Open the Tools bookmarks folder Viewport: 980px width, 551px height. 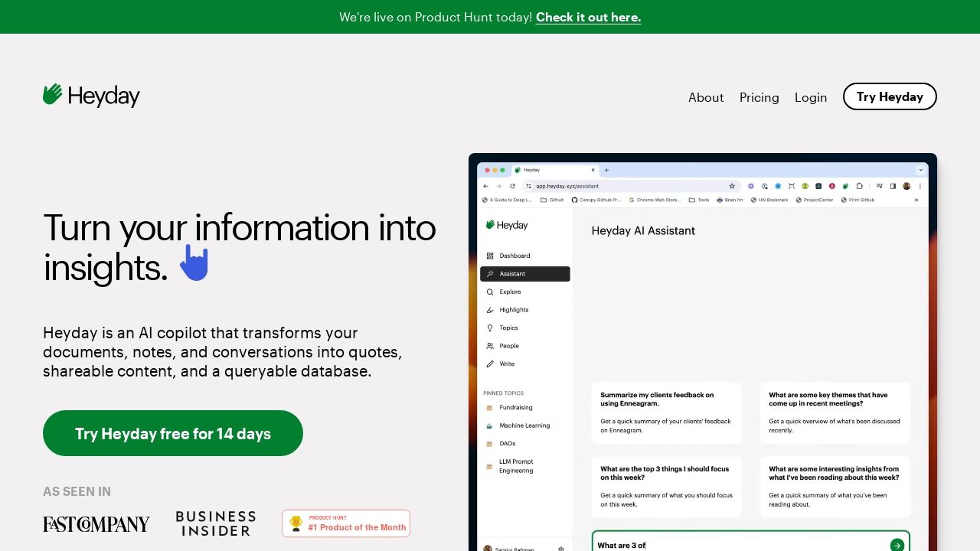coord(699,200)
